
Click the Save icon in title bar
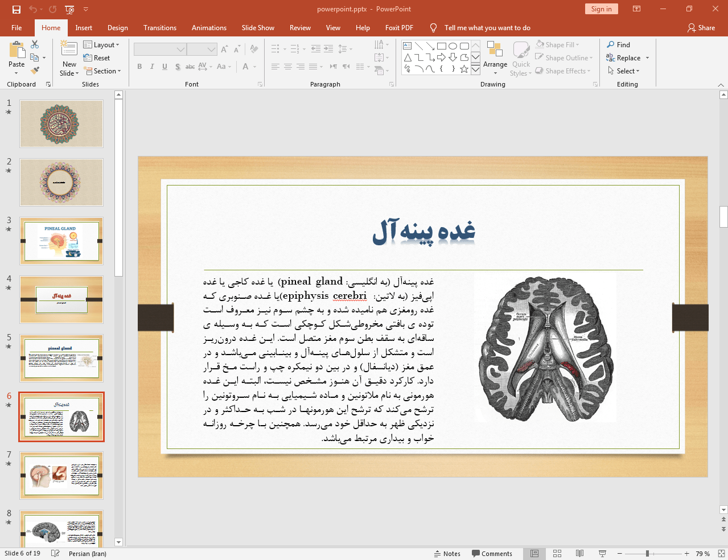[x=16, y=9]
